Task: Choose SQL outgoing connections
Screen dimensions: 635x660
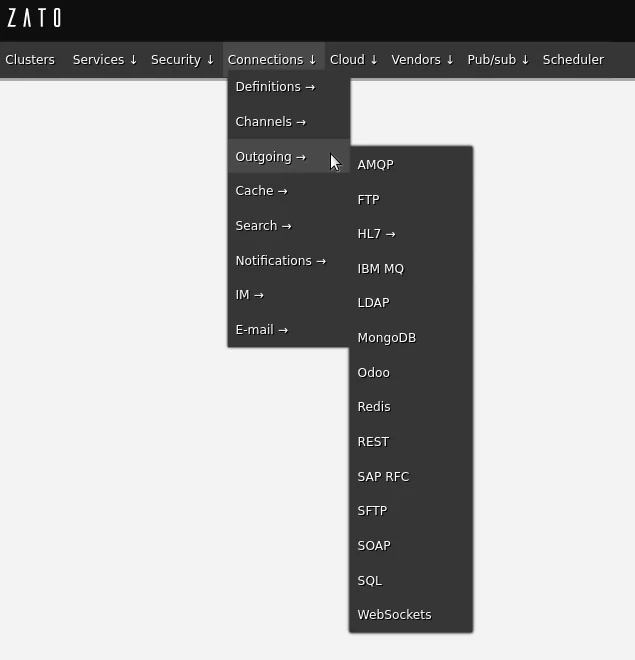Action: click(x=369, y=581)
